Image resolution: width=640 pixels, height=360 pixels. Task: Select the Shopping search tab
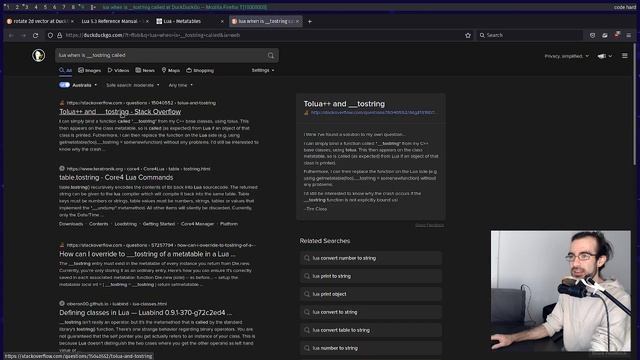coord(200,70)
